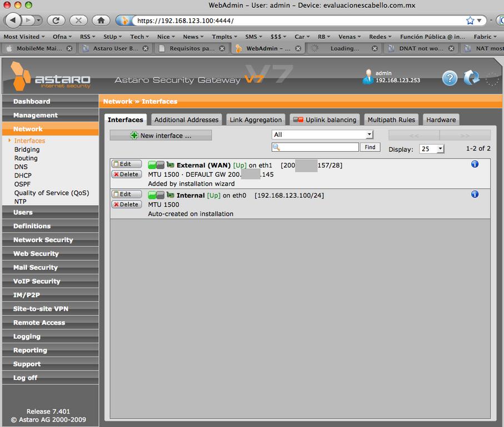504x427 pixels.
Task: Click Log off in the sidebar
Action: (51, 378)
